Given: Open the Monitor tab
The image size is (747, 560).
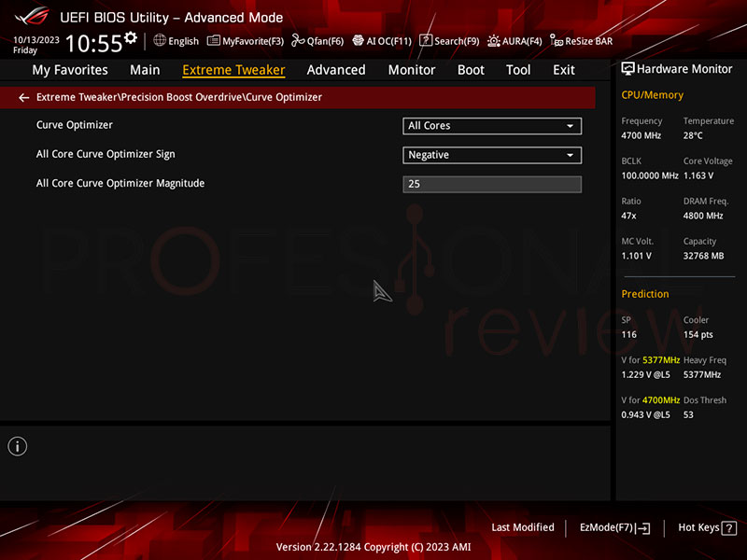Looking at the screenshot, I should pos(412,70).
